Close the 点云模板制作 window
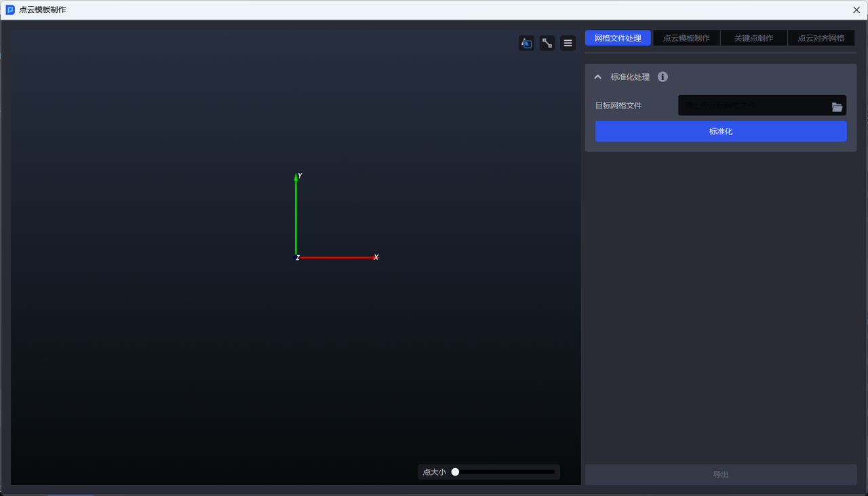 (x=856, y=9)
